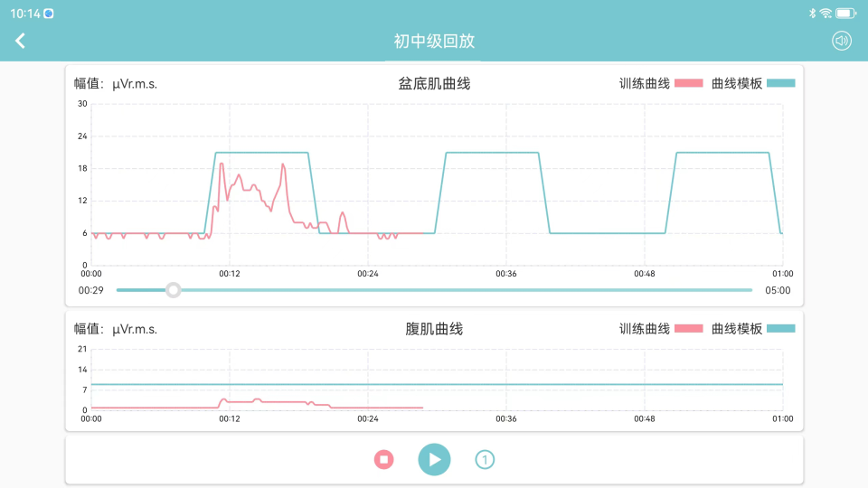868x488 pixels.
Task: Tap the circled number 1 icon
Action: tap(485, 460)
